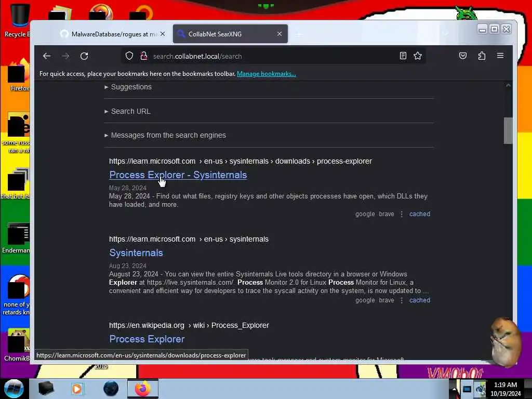This screenshot has width=532, height=399.
Task: Select the CollabNet SearXNG tab
Action: point(230,34)
